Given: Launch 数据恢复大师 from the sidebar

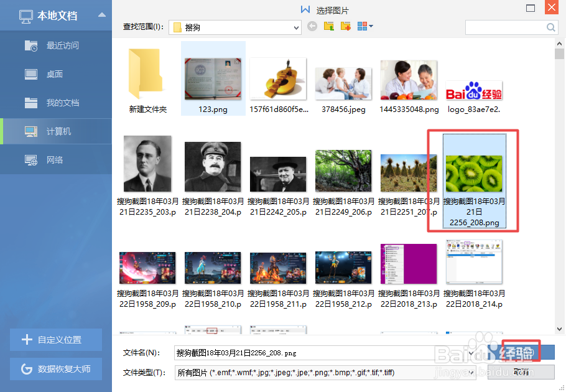Looking at the screenshot, I should (x=56, y=369).
